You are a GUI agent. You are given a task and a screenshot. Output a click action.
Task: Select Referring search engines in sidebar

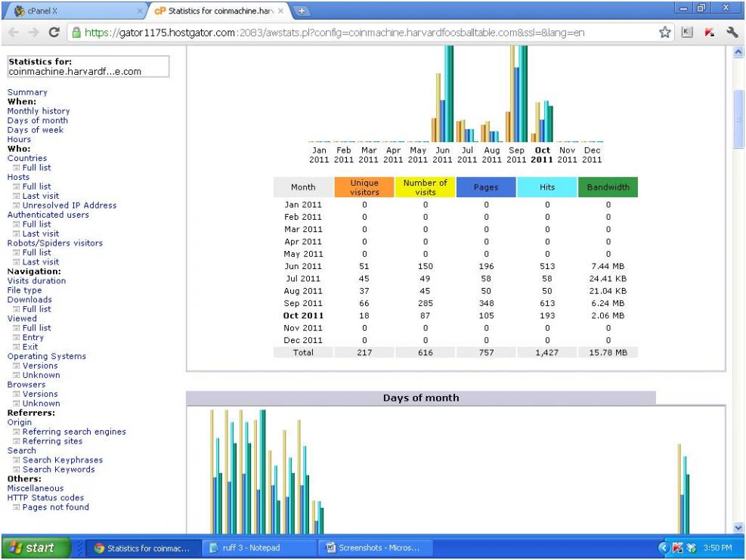pyautogui.click(x=74, y=432)
